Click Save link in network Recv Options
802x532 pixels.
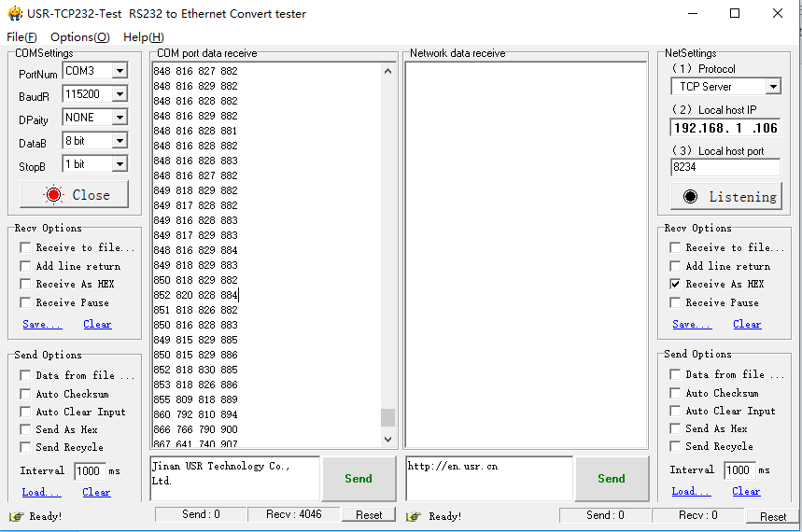(x=692, y=324)
